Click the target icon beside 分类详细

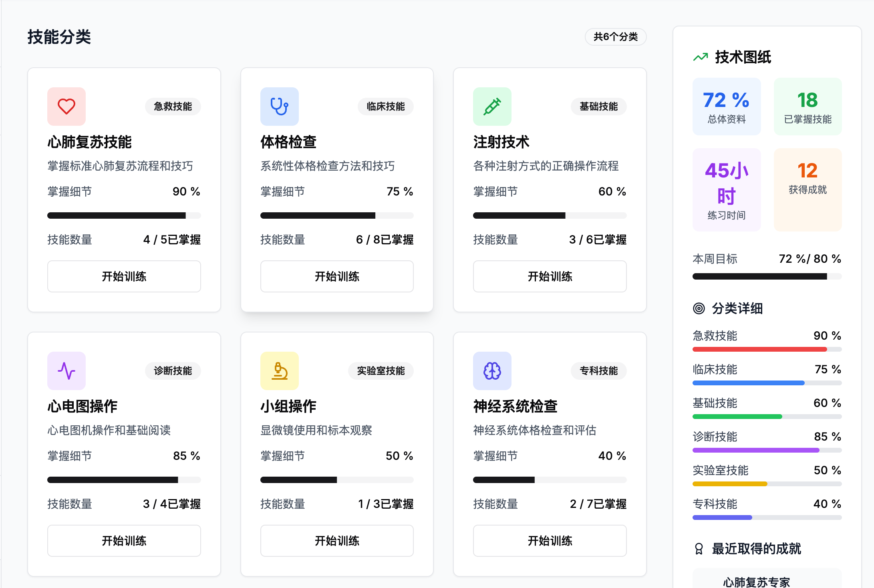(699, 308)
